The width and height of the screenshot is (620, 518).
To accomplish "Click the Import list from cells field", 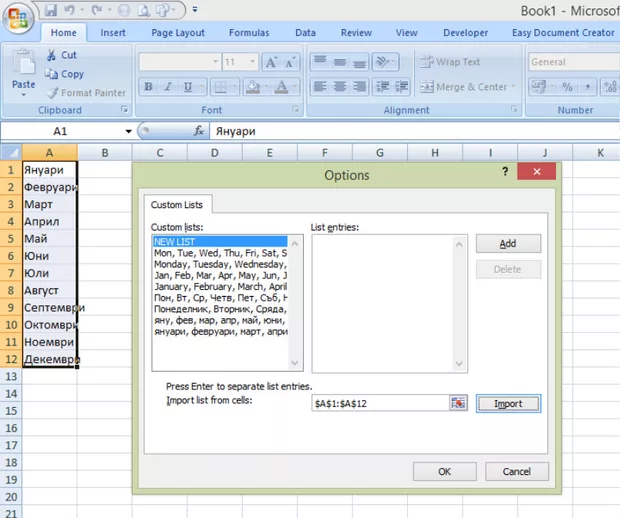I will (380, 403).
